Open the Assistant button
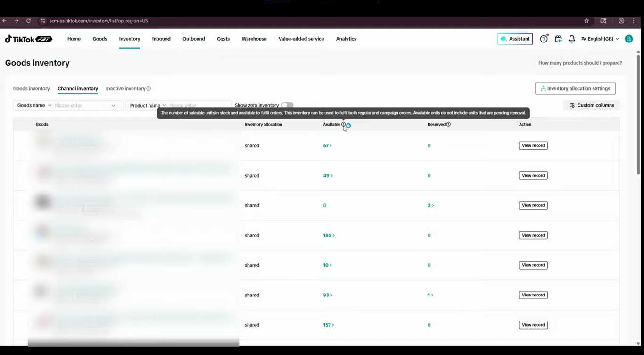Viewport: 644px width, 355px height. pyautogui.click(x=515, y=39)
